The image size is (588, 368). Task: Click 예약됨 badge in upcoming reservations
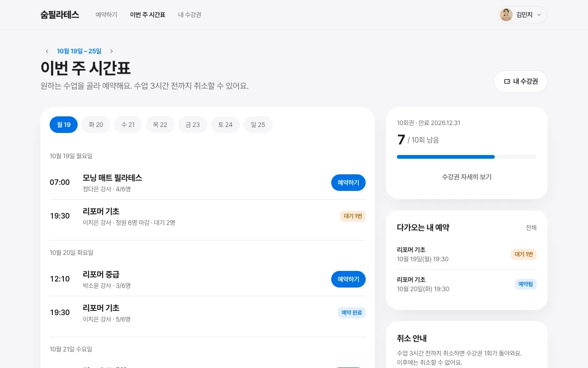[526, 284]
